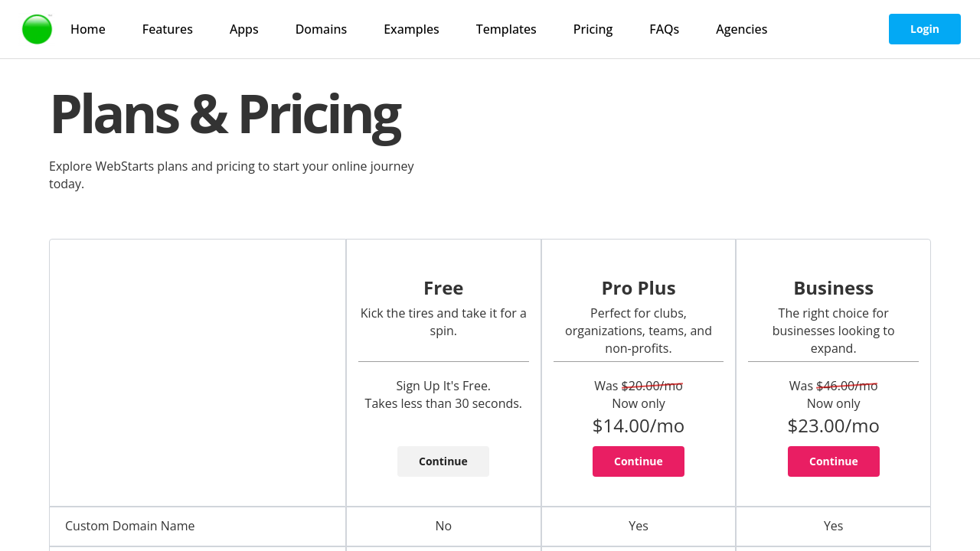Image resolution: width=980 pixels, height=551 pixels.
Task: Navigate to Apps in the navbar
Action: coord(244,29)
